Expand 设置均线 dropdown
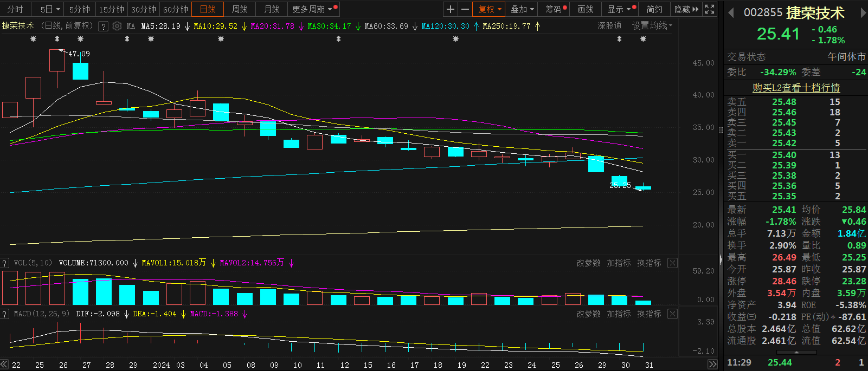Image resolution: width=868 pixels, height=371 pixels. (652, 25)
